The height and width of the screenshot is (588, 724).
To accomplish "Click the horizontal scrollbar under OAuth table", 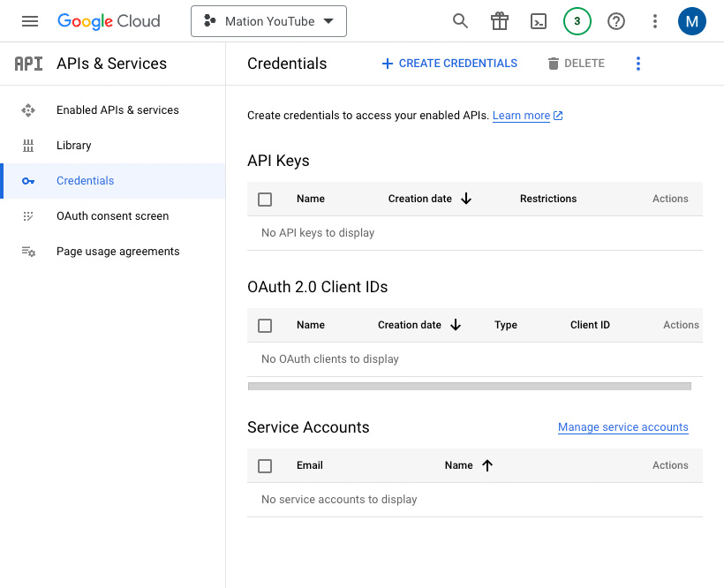I will coord(470,387).
